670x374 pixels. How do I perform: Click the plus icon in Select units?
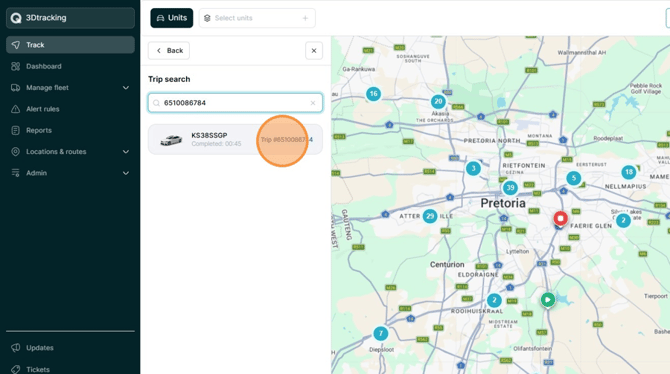(305, 18)
